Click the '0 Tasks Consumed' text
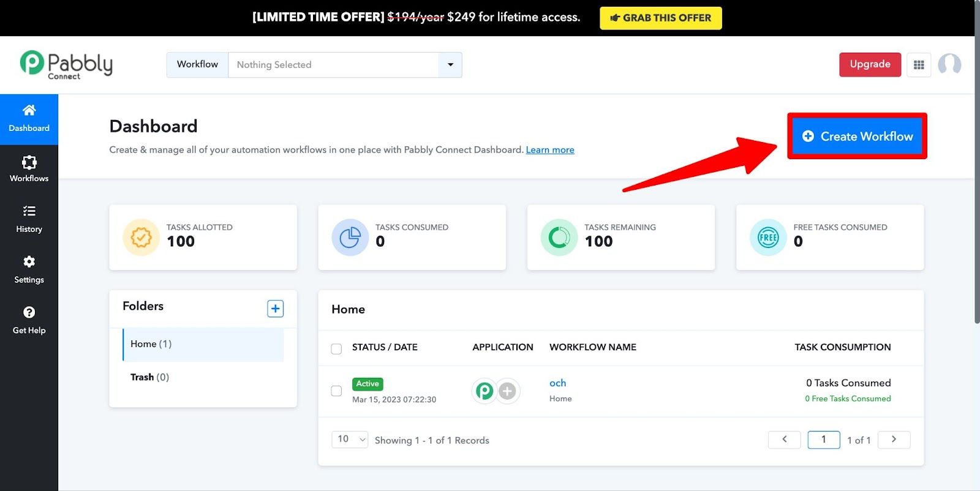Viewport: 980px width, 491px height. click(848, 383)
